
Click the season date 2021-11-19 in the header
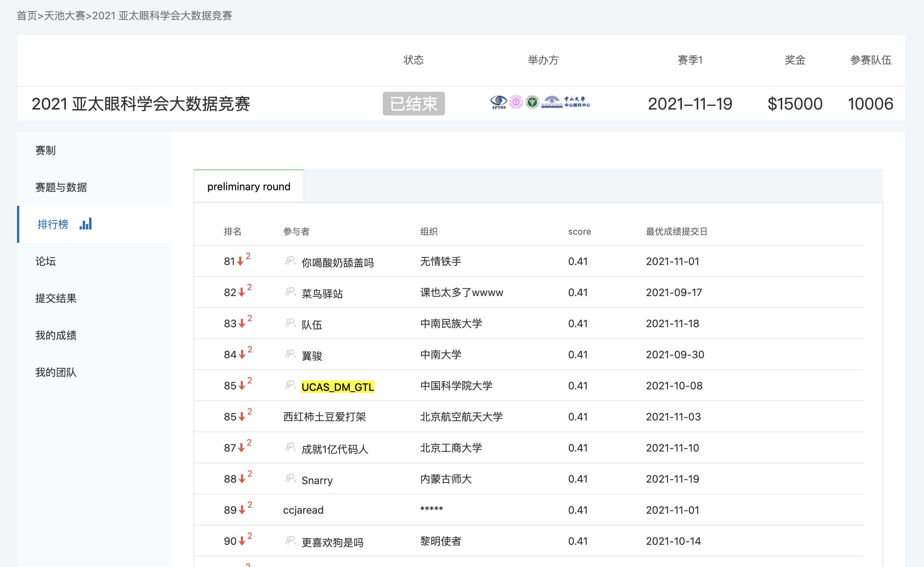690,104
